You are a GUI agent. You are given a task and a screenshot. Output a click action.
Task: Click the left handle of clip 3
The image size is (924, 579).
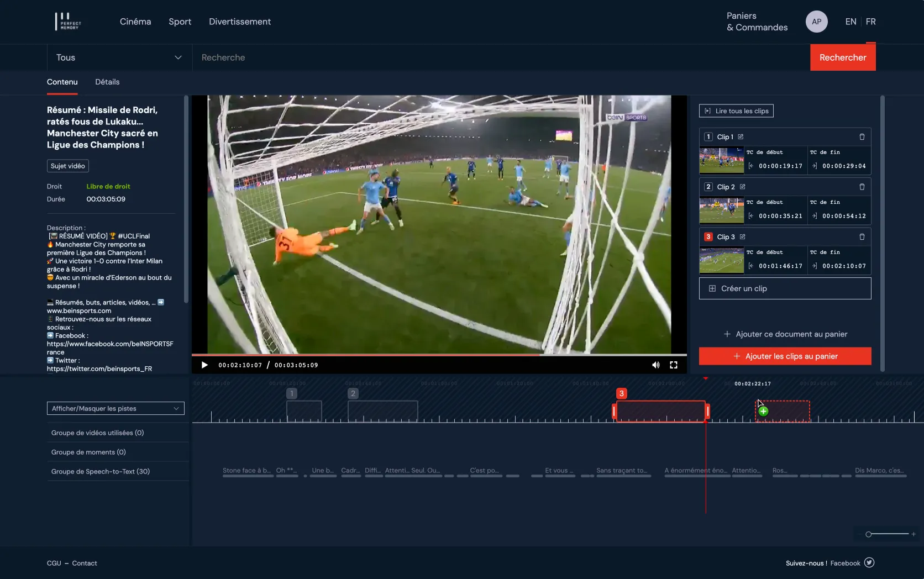click(x=614, y=411)
